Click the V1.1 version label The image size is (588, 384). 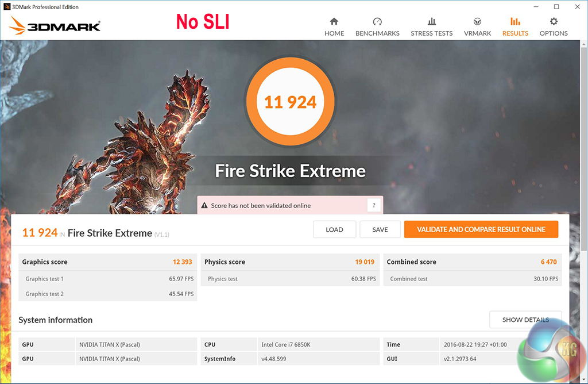[x=161, y=235]
